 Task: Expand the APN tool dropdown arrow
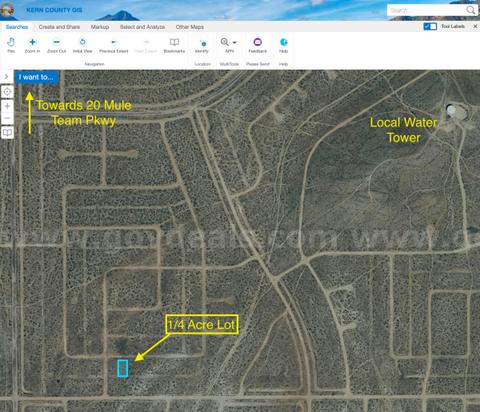click(x=235, y=42)
